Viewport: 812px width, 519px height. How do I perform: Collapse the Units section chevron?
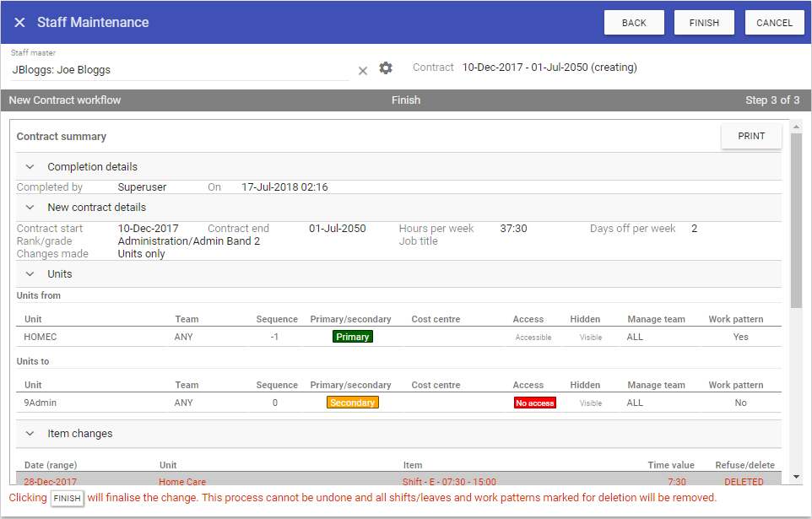(30, 274)
